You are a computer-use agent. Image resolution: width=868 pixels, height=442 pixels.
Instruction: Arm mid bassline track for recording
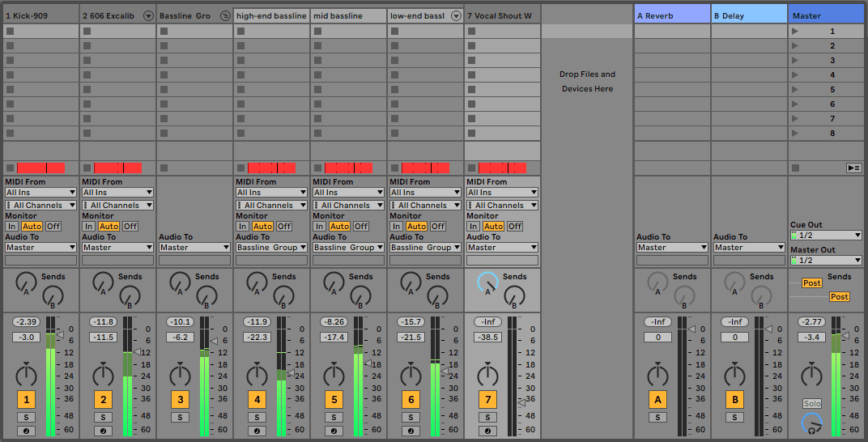(334, 431)
